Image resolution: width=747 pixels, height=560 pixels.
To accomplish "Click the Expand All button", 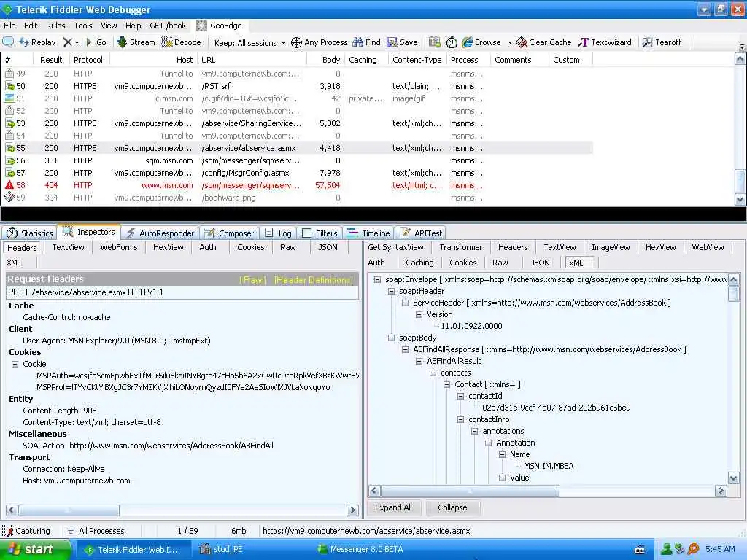I will [x=393, y=507].
